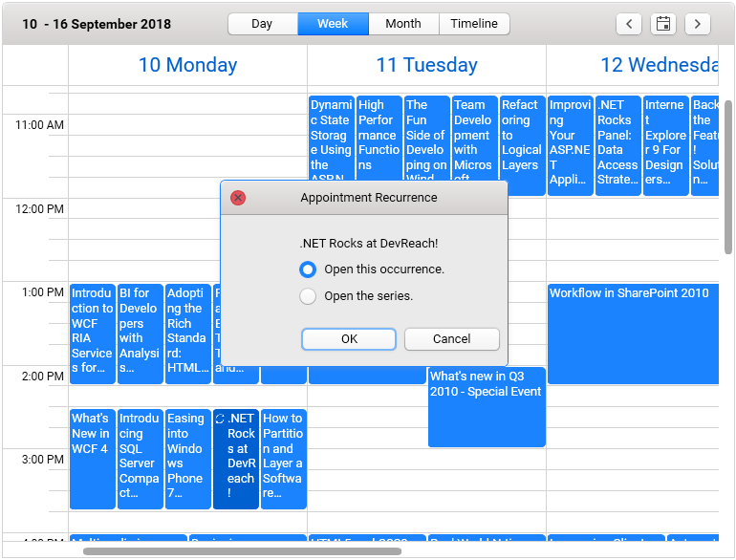Select 'What's New in WCF 4' appointment
Viewport: 736px width, 560px height.
click(93, 459)
